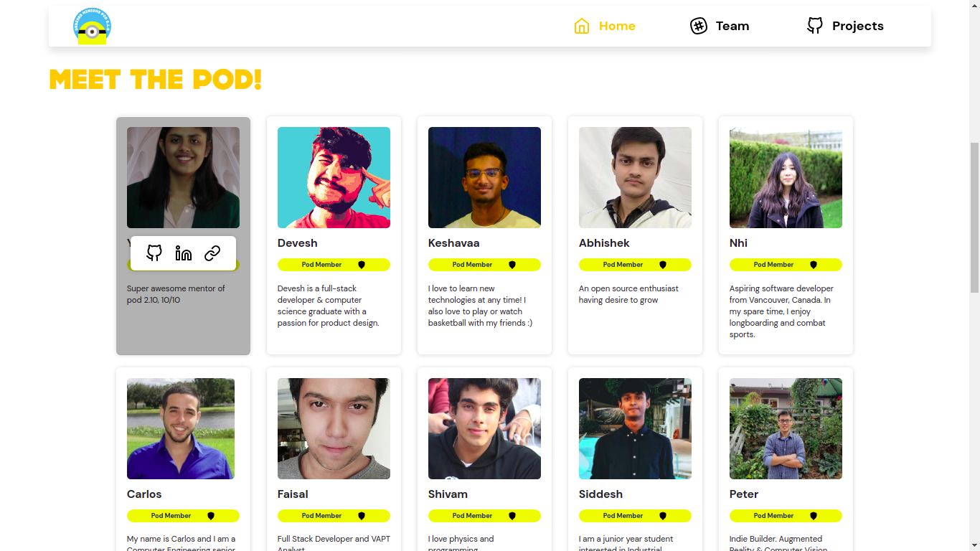Click Shivam's profile photo

(484, 429)
